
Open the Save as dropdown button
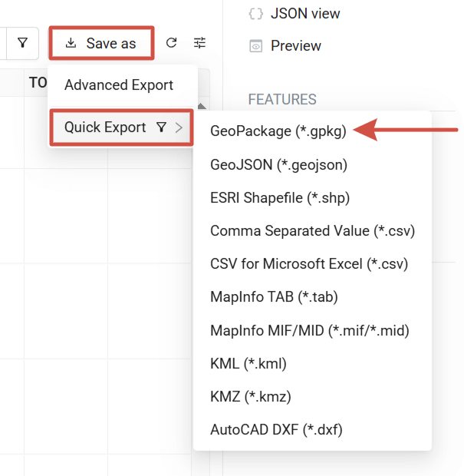coord(102,43)
